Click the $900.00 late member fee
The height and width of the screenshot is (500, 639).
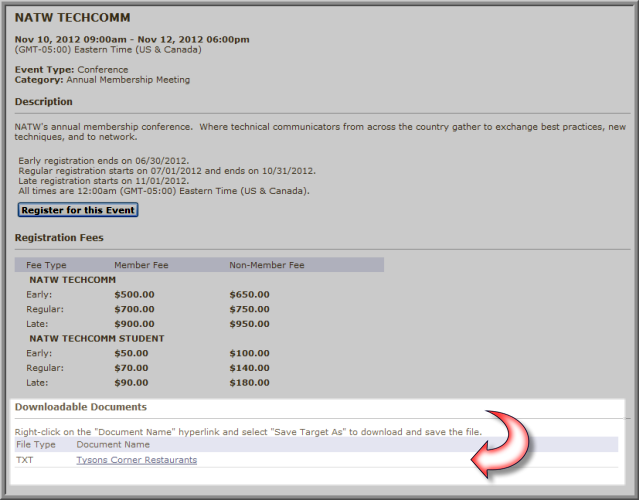[x=134, y=324]
